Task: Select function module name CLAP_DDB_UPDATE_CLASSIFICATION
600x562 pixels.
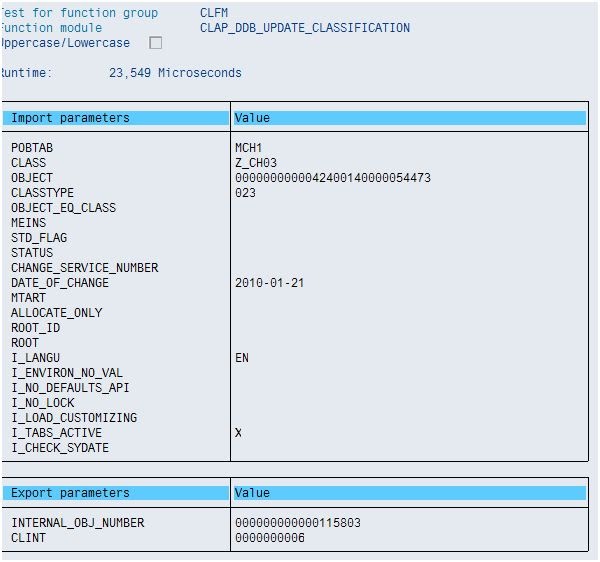Action: click(305, 28)
